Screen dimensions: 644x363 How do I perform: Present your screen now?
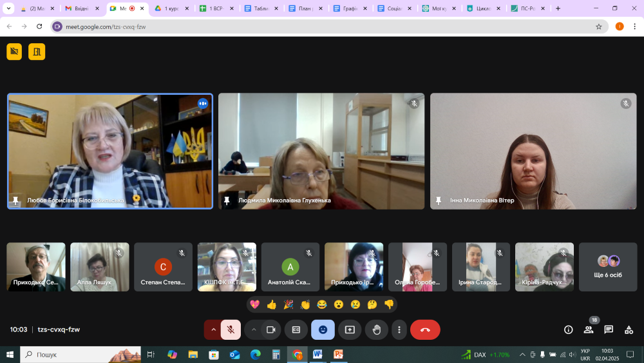350,329
